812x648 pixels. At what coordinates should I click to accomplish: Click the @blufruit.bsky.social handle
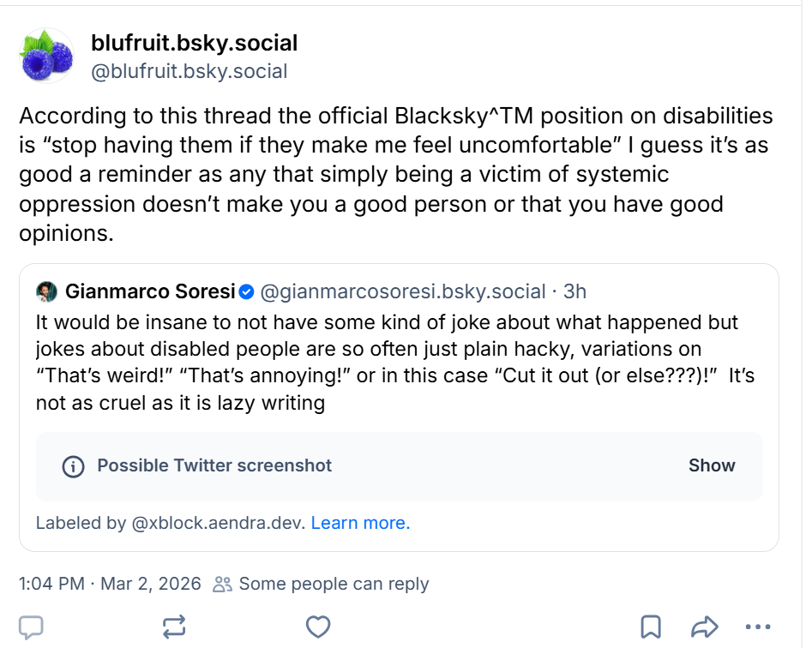(189, 71)
